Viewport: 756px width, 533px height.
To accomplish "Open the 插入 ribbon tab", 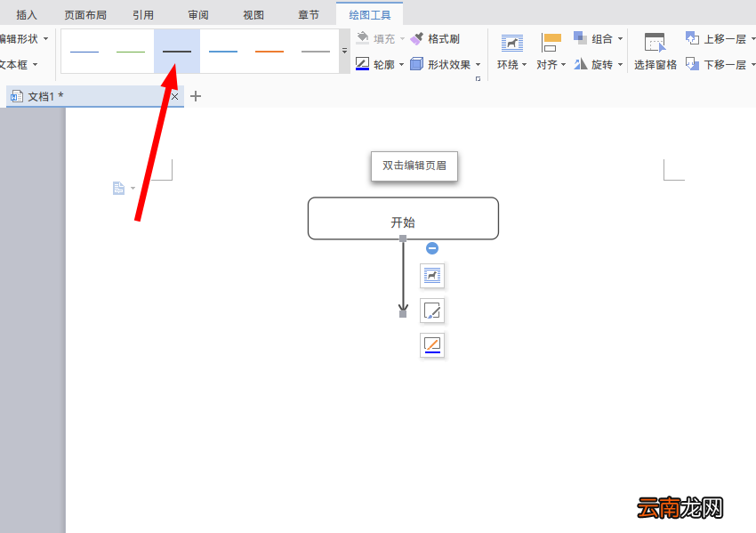I will [x=27, y=15].
